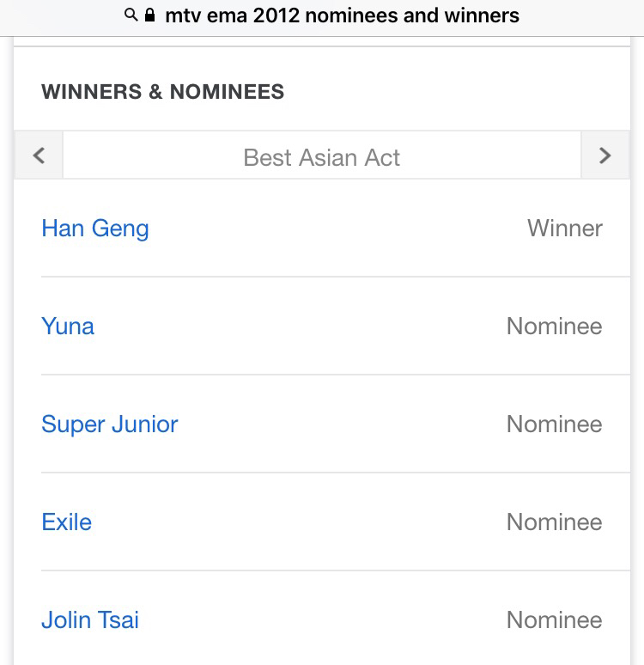This screenshot has width=644, height=665.
Task: Click the divider between Super Junior and Exile
Action: pyautogui.click(x=335, y=473)
